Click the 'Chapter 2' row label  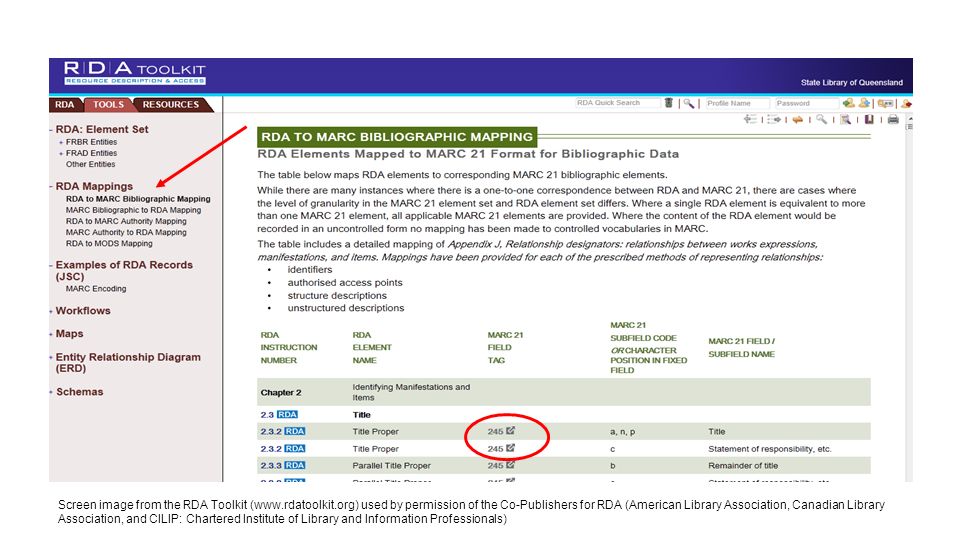tap(281, 392)
